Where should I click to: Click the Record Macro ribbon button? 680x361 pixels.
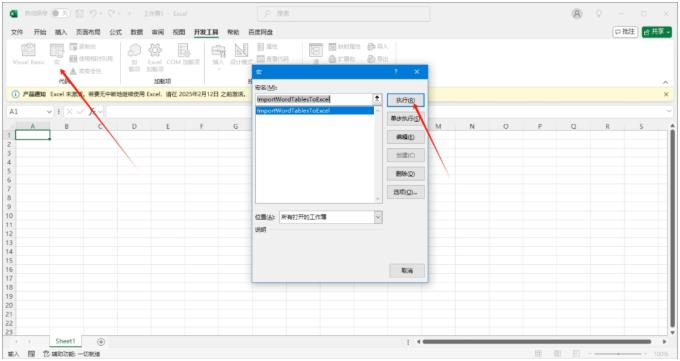tap(83, 46)
